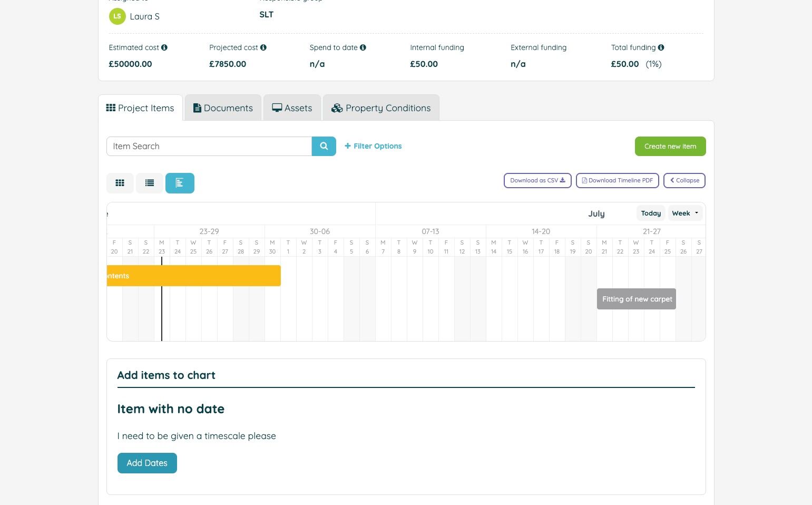Download items as CSV
812x505 pixels.
(537, 180)
